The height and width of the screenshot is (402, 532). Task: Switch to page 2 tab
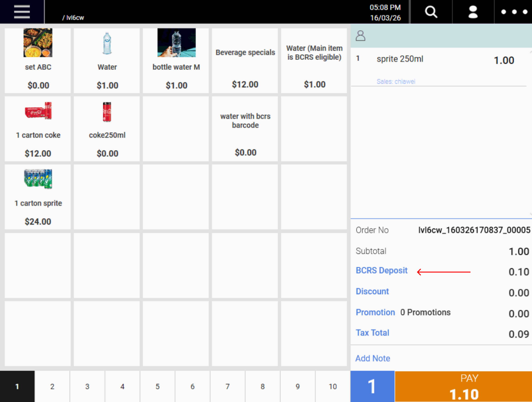click(x=52, y=386)
